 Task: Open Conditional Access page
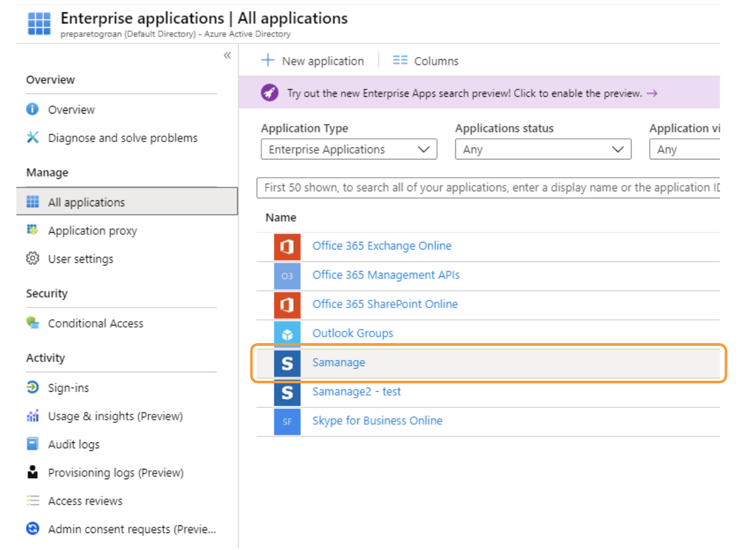click(x=95, y=323)
